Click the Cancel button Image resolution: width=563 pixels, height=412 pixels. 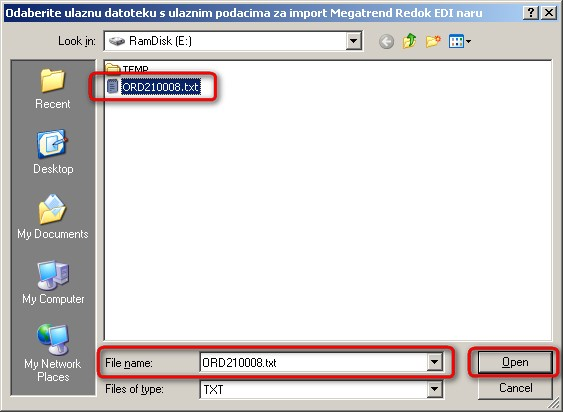click(515, 388)
